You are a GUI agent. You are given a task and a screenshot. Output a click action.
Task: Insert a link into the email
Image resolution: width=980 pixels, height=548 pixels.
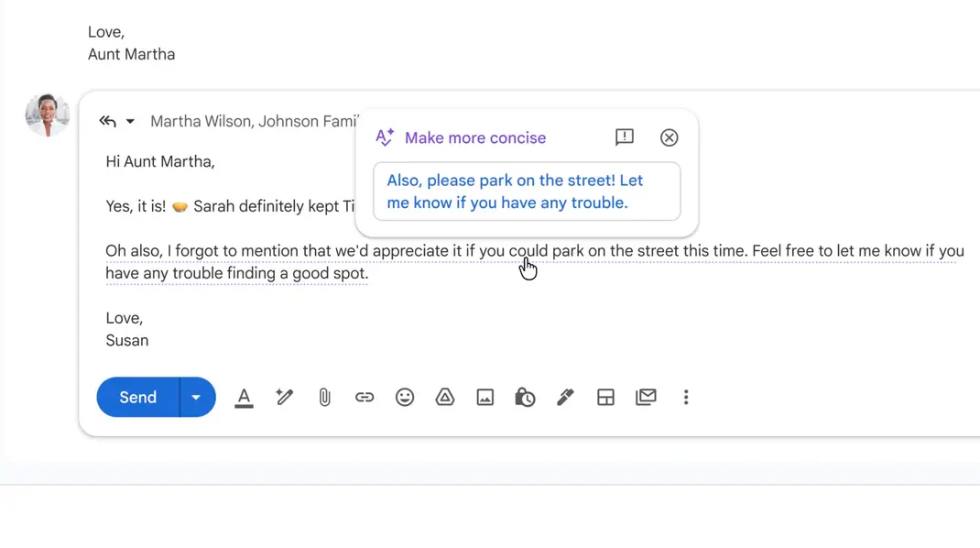point(365,397)
